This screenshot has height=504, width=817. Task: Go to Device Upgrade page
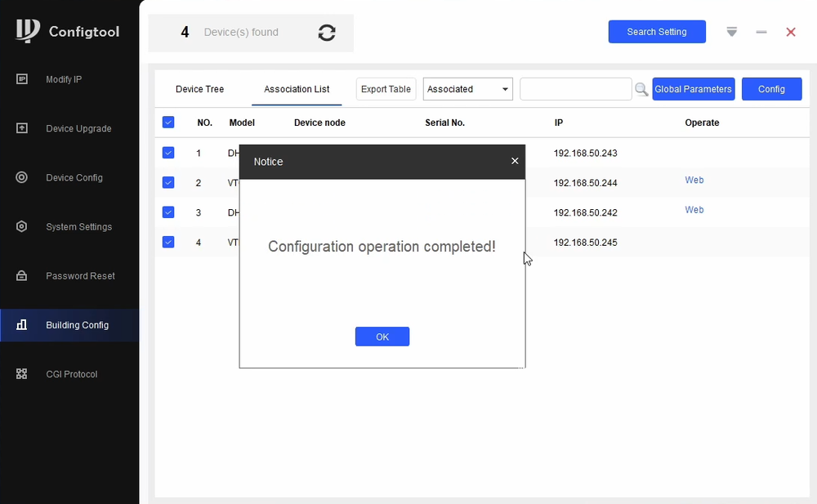click(78, 128)
